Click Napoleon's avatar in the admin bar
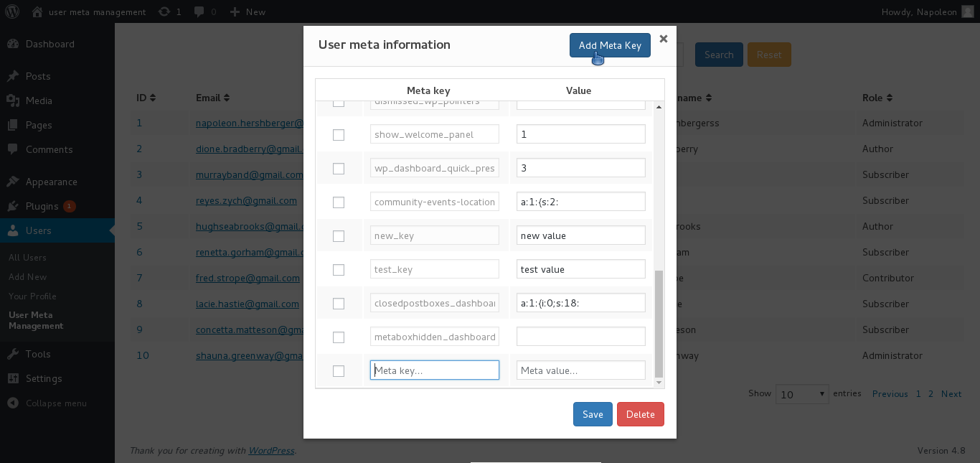This screenshot has width=980, height=463. [968, 11]
